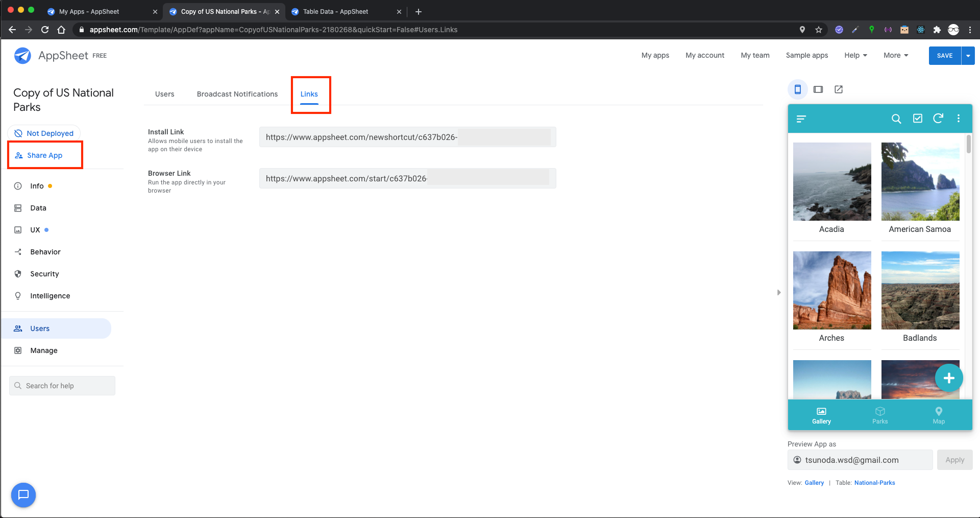Switch to Table Data browser tab
980x518 pixels.
346,11
